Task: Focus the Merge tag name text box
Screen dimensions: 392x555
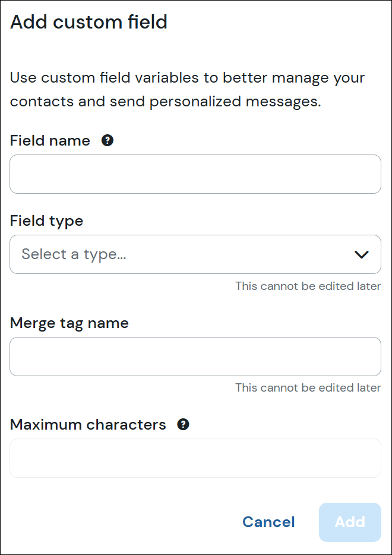Action: point(195,357)
